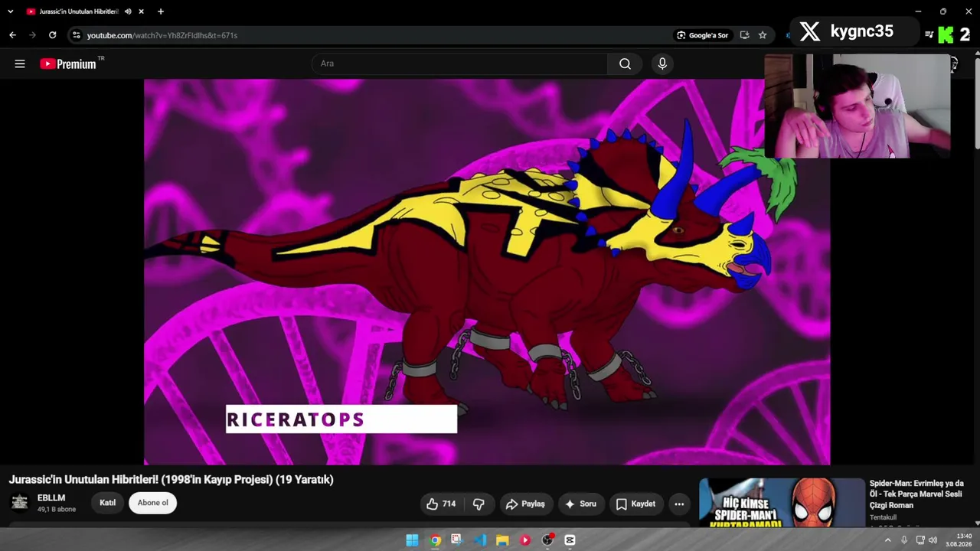980x551 pixels.
Task: Open the red play-button app in taskbar
Action: 525,540
